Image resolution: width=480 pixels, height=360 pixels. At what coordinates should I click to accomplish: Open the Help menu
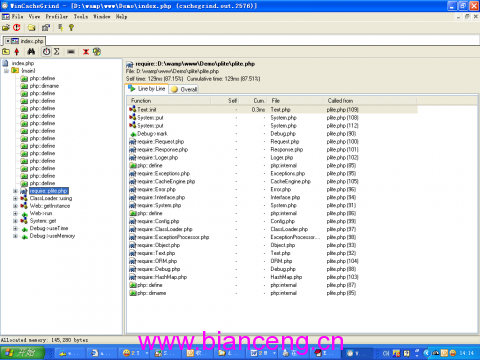tap(121, 17)
